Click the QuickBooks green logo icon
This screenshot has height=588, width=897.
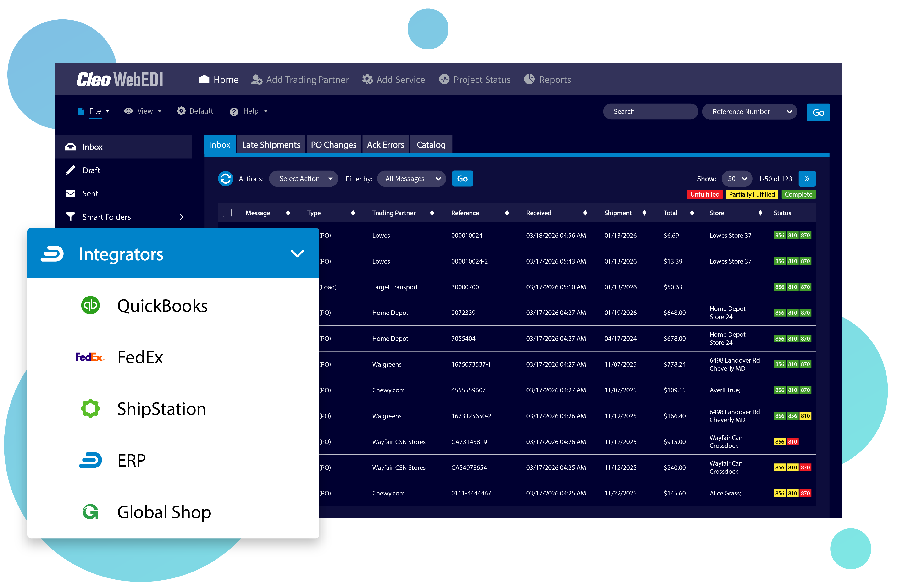(x=90, y=305)
